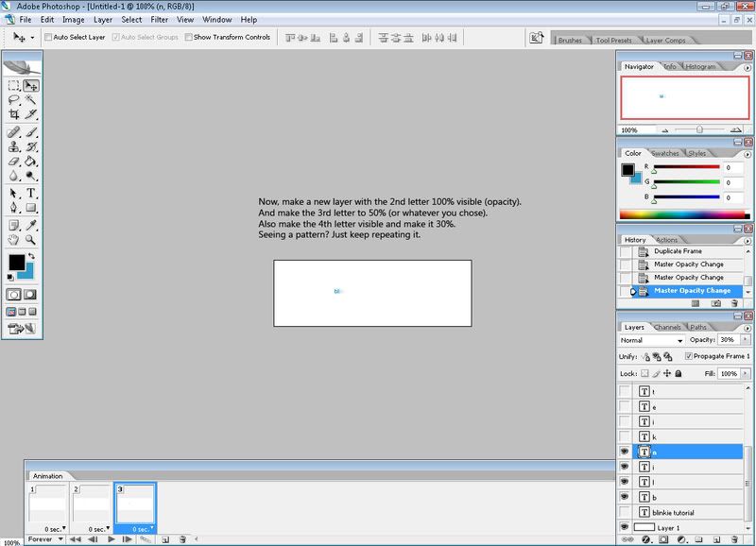This screenshot has width=756, height=546.
Task: Delete current history state trash icon
Action: pos(734,303)
